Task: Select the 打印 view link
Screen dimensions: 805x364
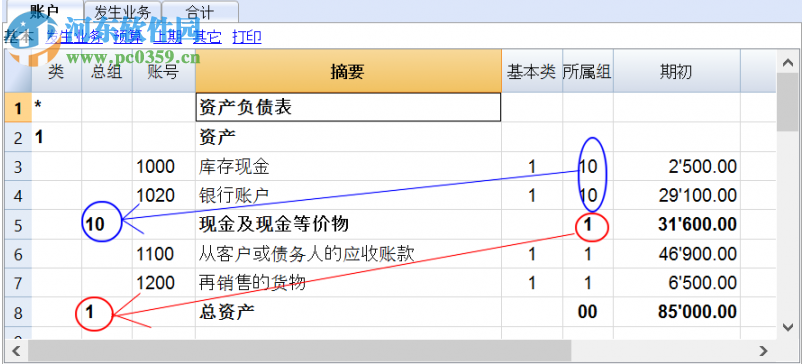Action: (247, 37)
